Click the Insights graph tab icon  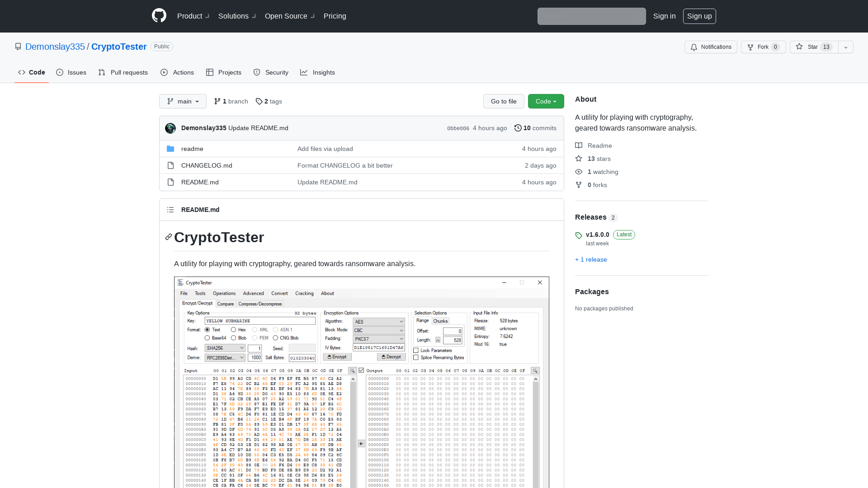click(304, 72)
